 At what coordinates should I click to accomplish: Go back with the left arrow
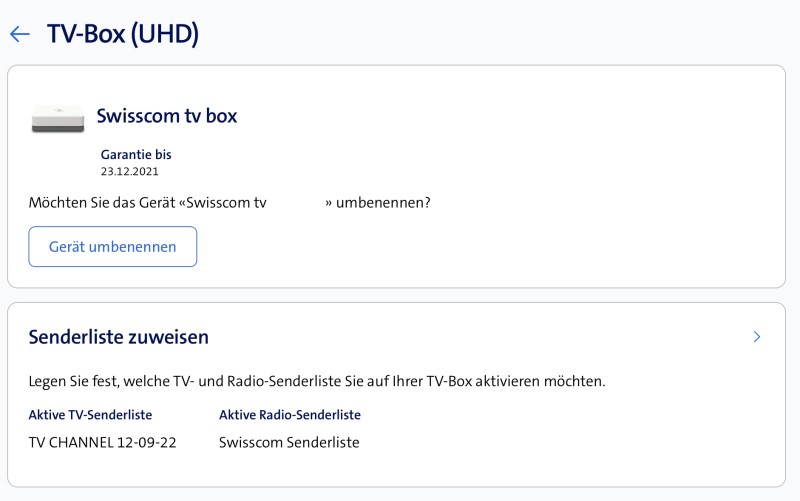pyautogui.click(x=19, y=34)
